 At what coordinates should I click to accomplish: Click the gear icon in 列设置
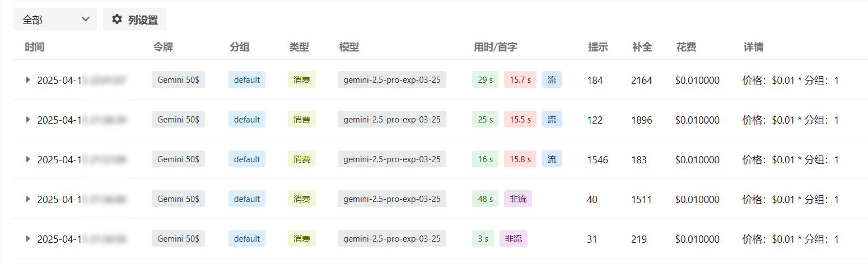click(116, 20)
